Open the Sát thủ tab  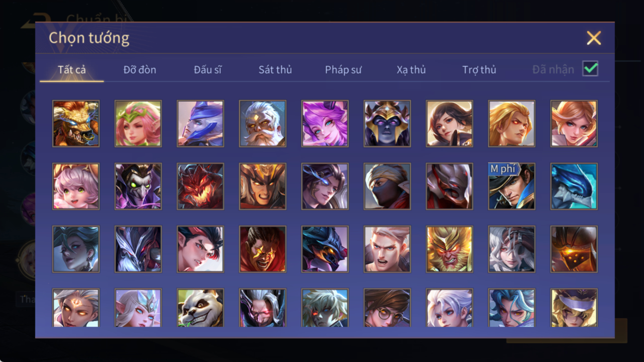275,70
